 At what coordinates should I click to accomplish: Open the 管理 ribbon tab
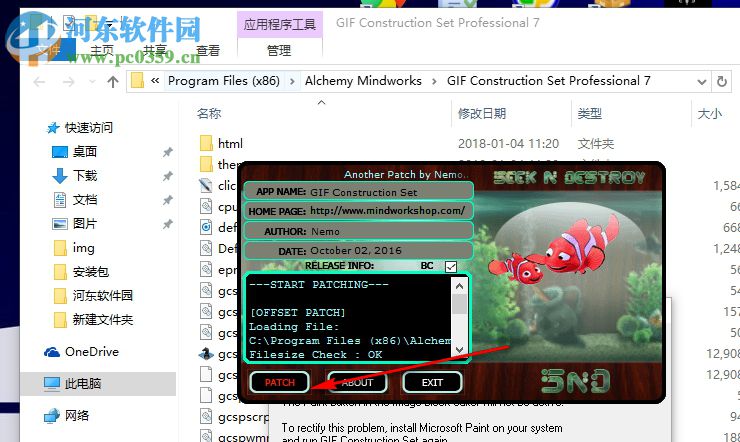point(279,50)
